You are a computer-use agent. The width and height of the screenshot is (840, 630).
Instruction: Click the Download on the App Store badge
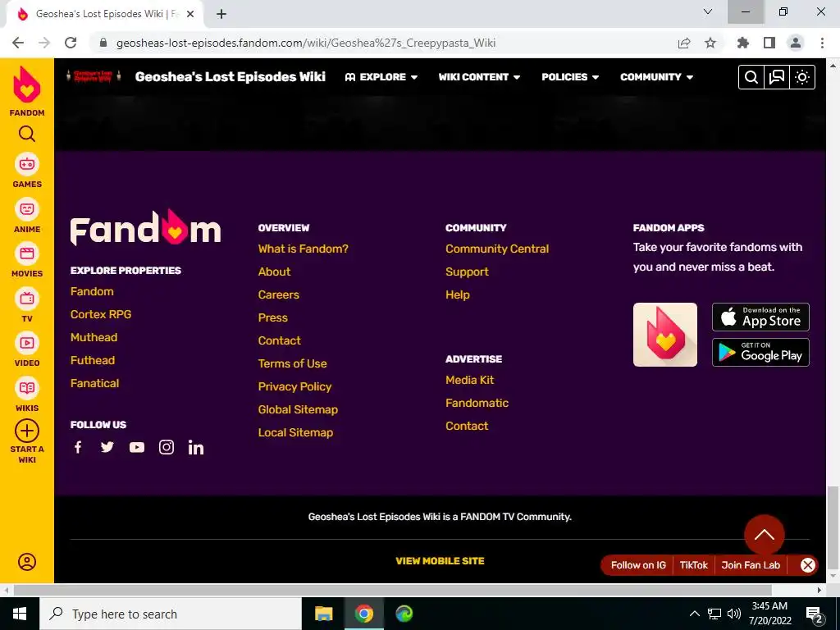click(760, 317)
